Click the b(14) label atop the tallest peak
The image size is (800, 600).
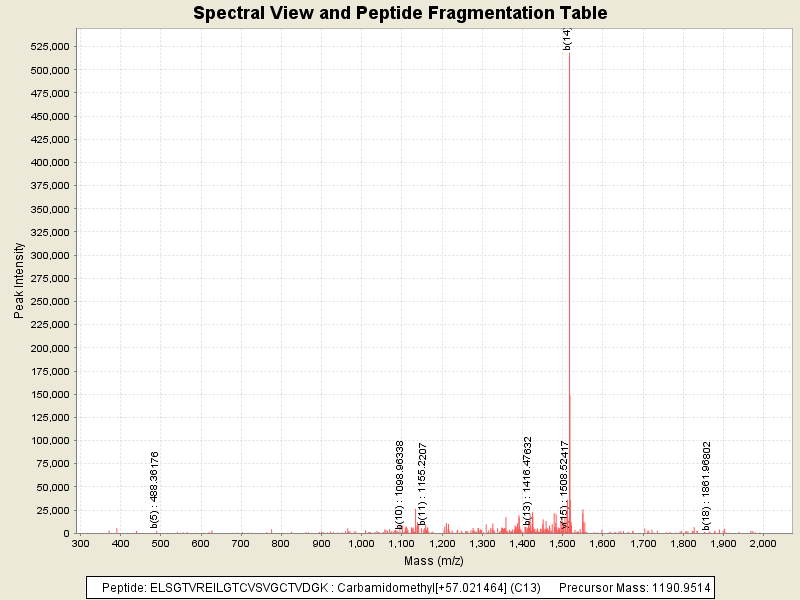(x=567, y=40)
